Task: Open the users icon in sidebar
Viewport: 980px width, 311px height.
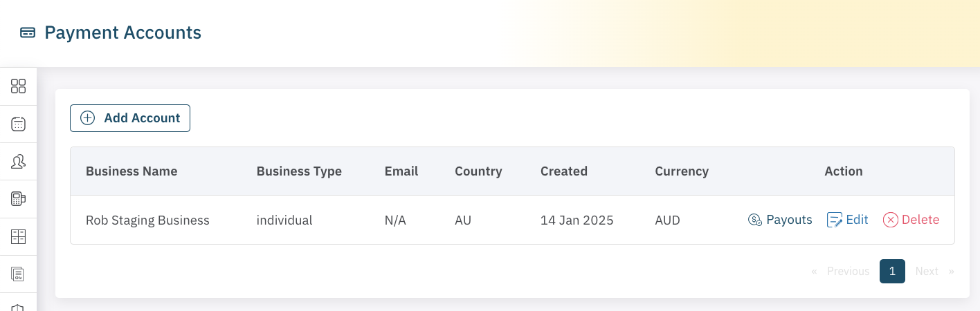Action: coord(19,162)
